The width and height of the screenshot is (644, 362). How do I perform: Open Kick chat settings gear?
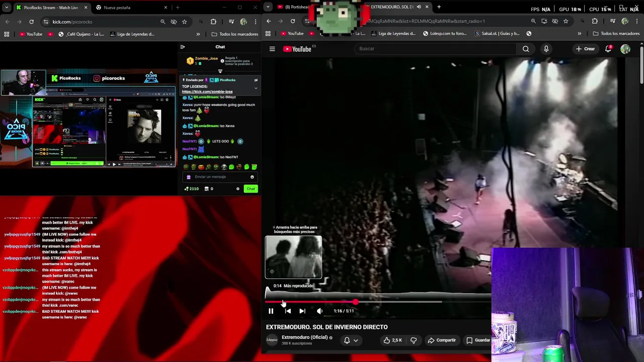point(238,189)
